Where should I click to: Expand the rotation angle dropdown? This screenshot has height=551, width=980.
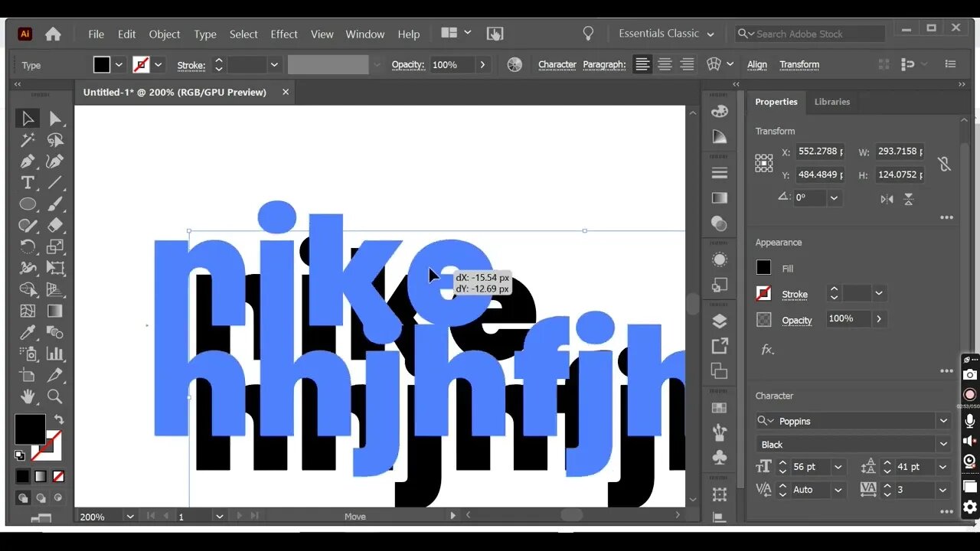pos(835,197)
